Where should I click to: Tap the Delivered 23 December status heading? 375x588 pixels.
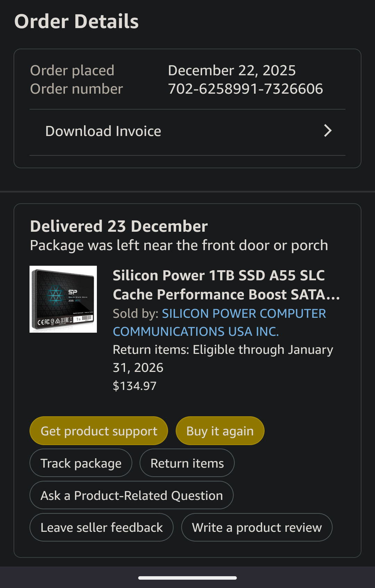[119, 226]
